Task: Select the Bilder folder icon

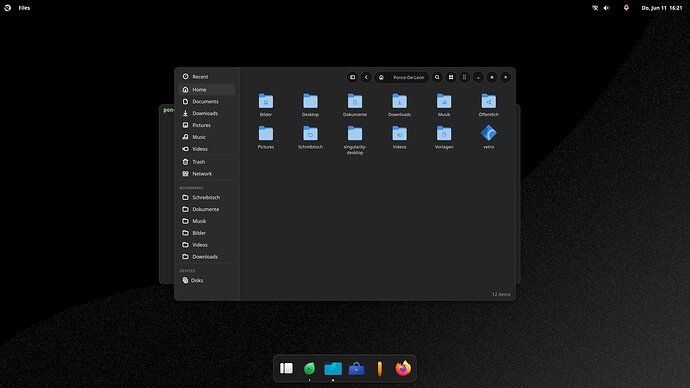Action: point(266,101)
